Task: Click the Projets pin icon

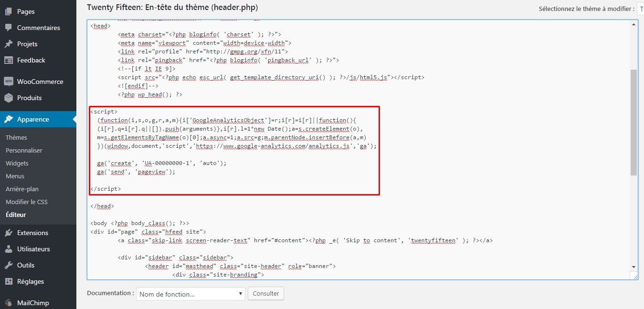Action: coord(9,44)
